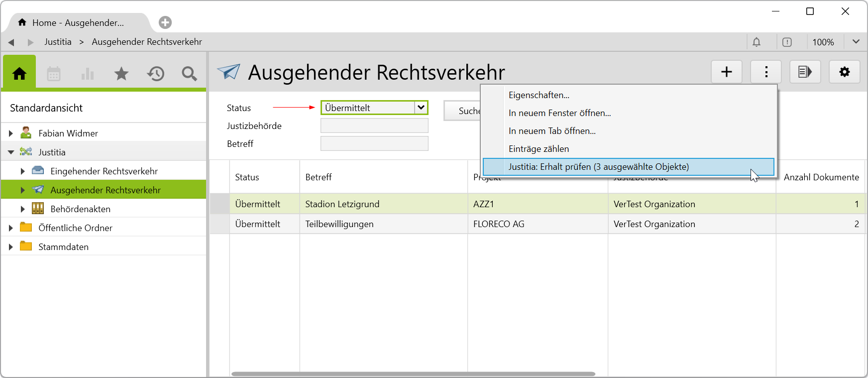Sort by the Status column header
This screenshot has height=378, width=868.
click(264, 177)
